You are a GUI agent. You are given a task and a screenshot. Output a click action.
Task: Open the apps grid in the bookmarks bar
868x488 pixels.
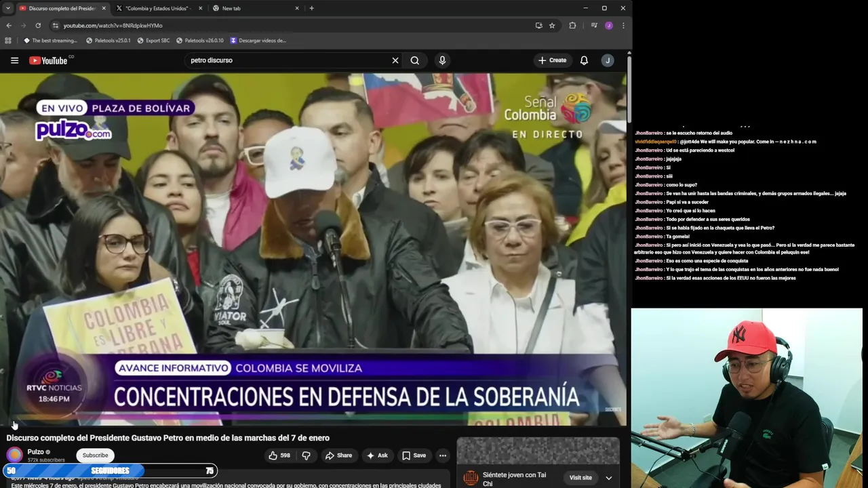(x=8, y=41)
